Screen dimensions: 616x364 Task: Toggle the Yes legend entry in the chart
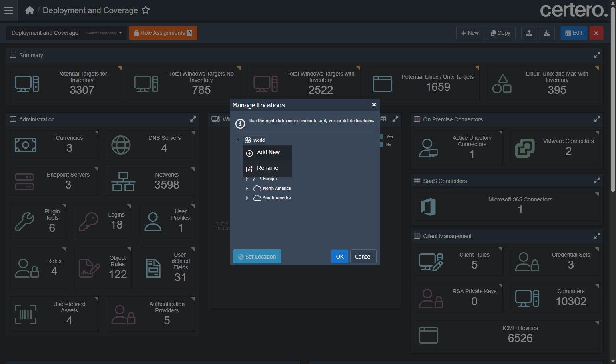[x=386, y=137]
